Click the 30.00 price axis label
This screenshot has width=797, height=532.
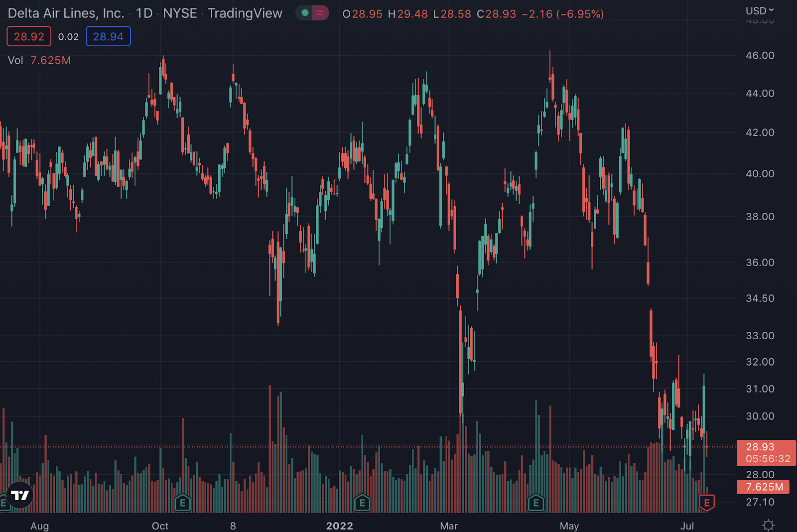pyautogui.click(x=760, y=416)
